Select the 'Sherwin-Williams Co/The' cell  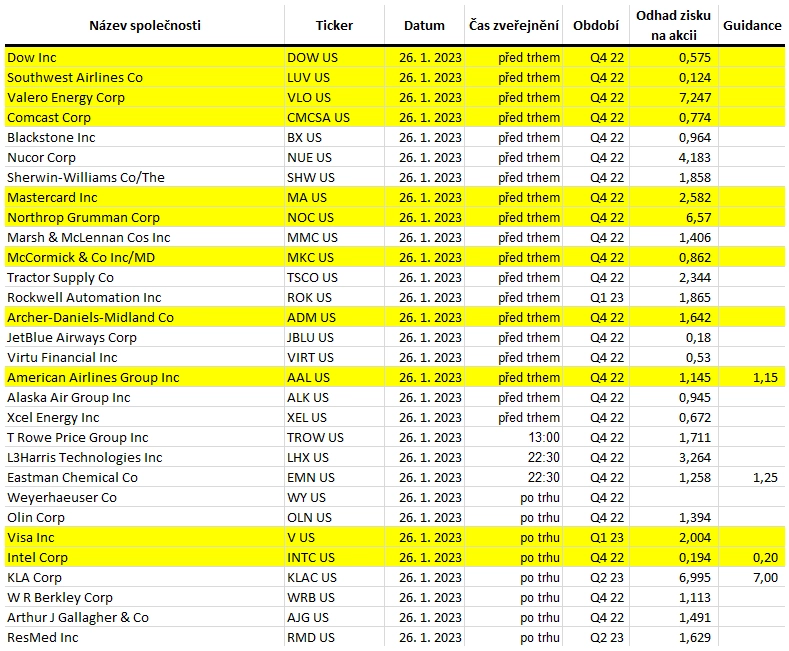point(144,178)
